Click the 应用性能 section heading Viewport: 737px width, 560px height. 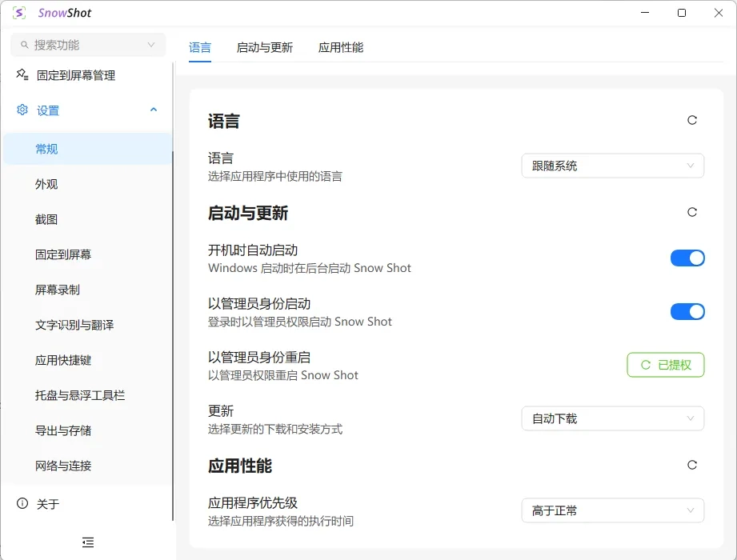(x=240, y=466)
